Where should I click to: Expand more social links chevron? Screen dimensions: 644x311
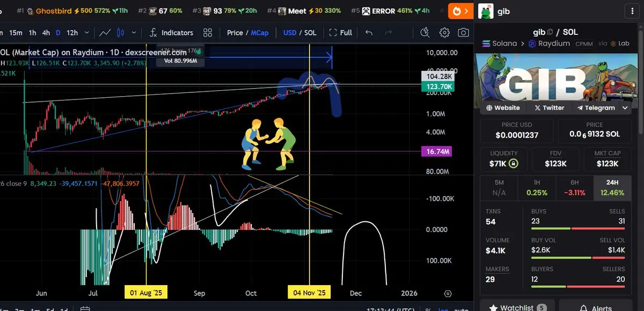click(x=625, y=108)
